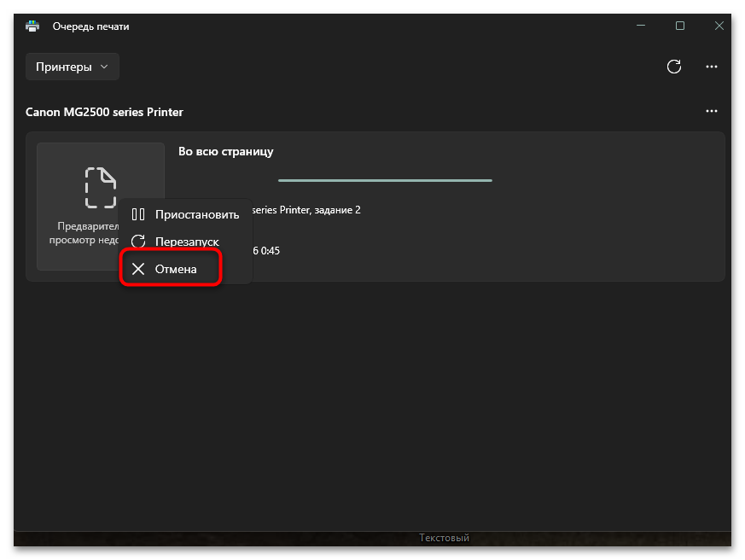Choose Перезапуск in the context menu

(185, 242)
